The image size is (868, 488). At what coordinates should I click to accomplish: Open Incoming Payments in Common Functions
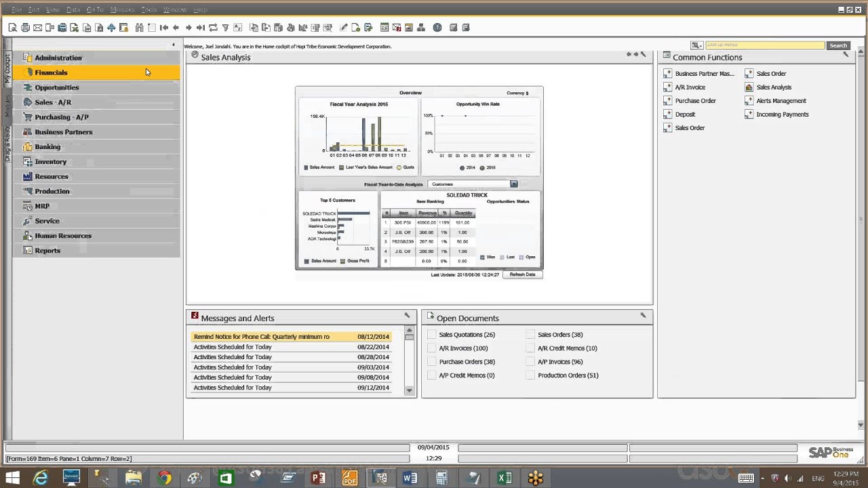pyautogui.click(x=782, y=115)
